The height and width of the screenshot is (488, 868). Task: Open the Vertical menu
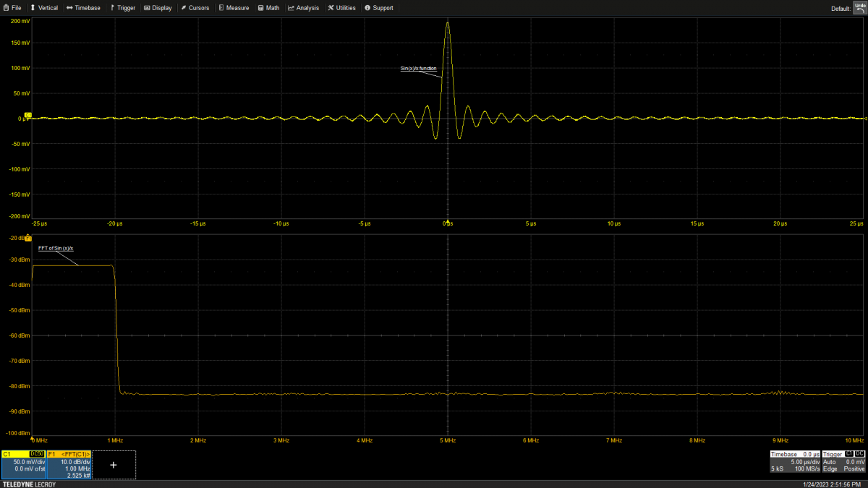coord(44,8)
